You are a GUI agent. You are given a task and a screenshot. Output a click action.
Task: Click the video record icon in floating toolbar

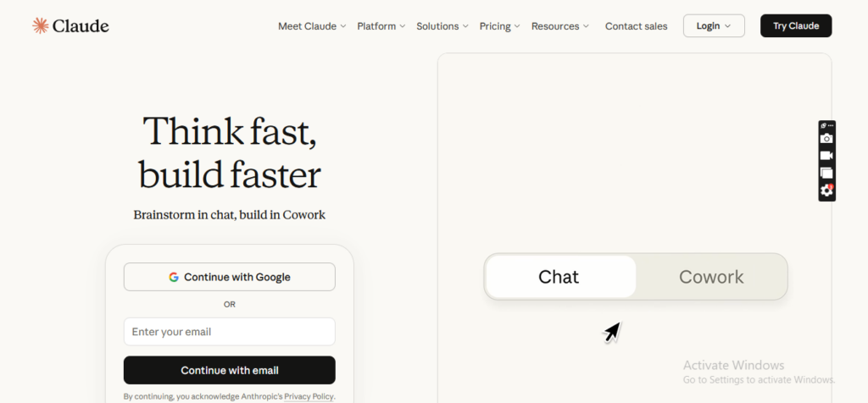point(826,156)
